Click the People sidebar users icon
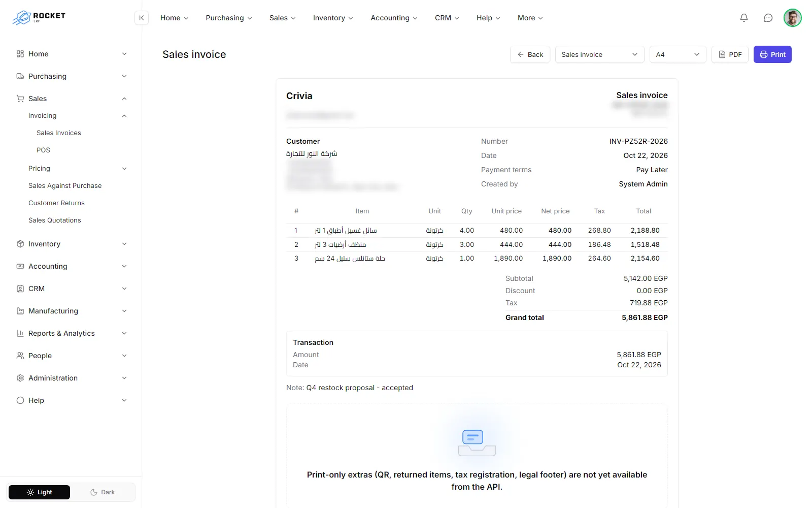 20,356
